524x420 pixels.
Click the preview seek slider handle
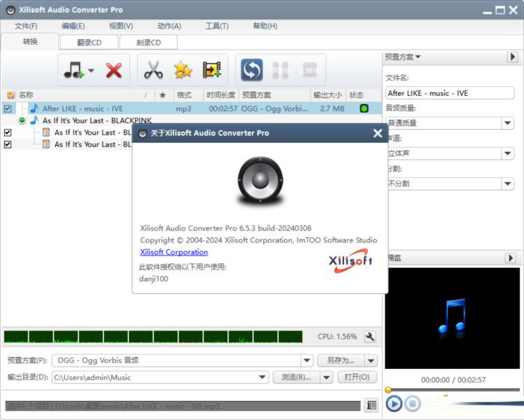388,390
